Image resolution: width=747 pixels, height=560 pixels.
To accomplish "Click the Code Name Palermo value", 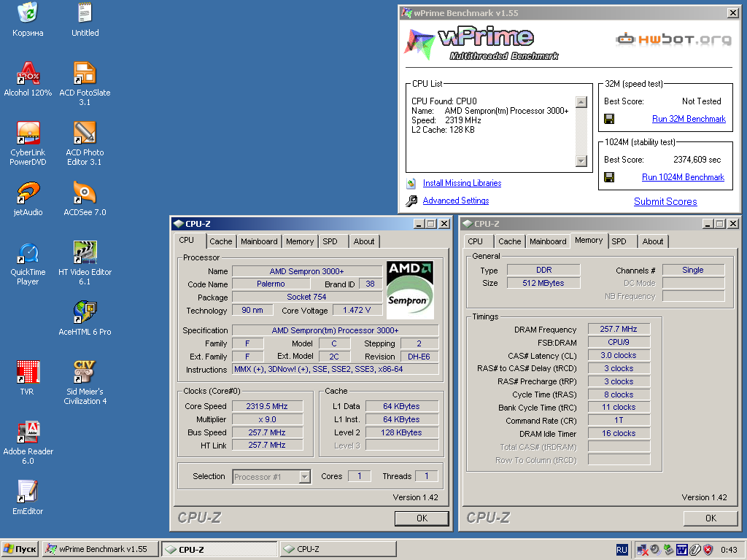I will pyautogui.click(x=271, y=284).
